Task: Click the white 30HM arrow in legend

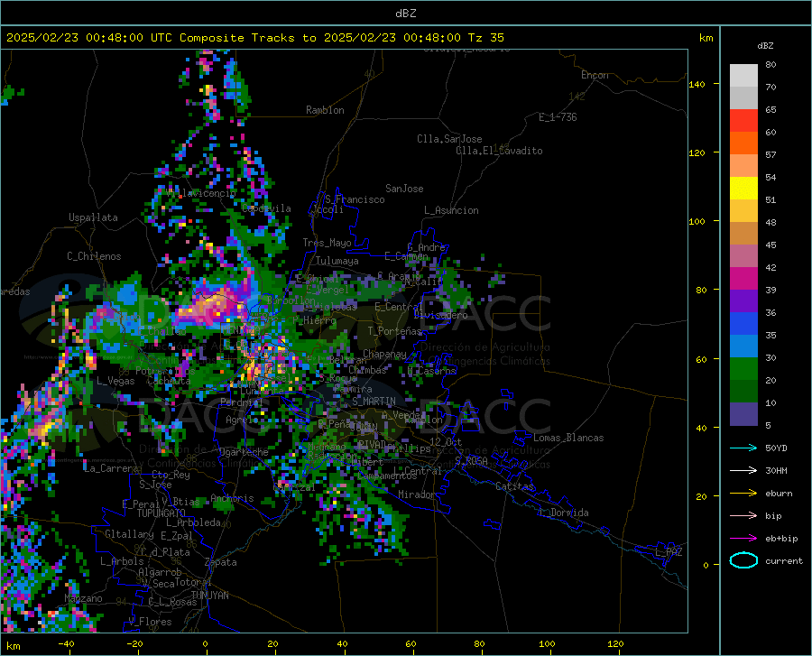Action: click(x=743, y=471)
